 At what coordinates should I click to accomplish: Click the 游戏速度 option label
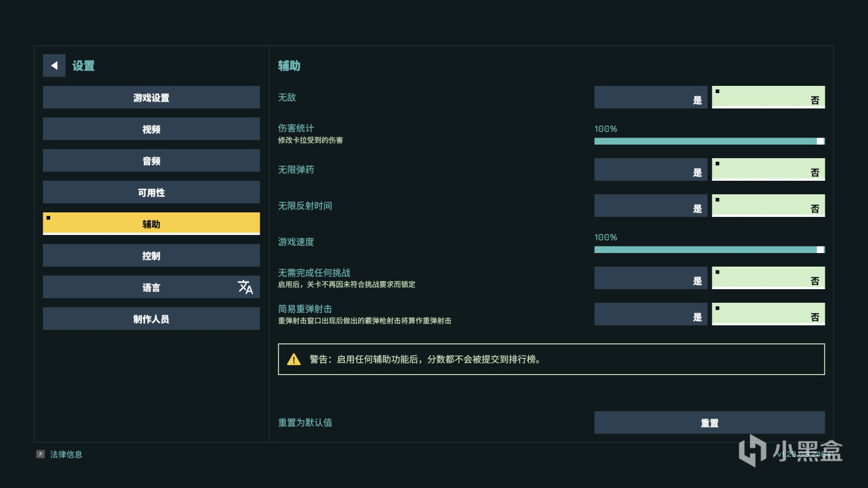296,242
